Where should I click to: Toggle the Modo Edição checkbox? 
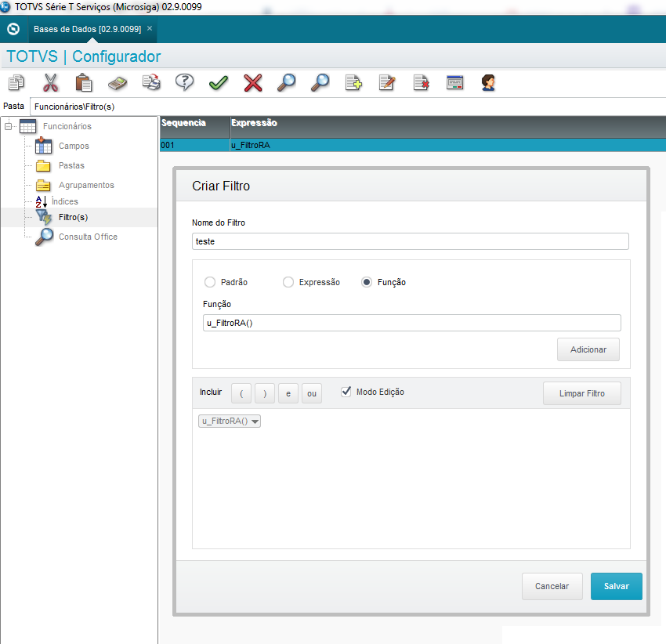(x=346, y=392)
